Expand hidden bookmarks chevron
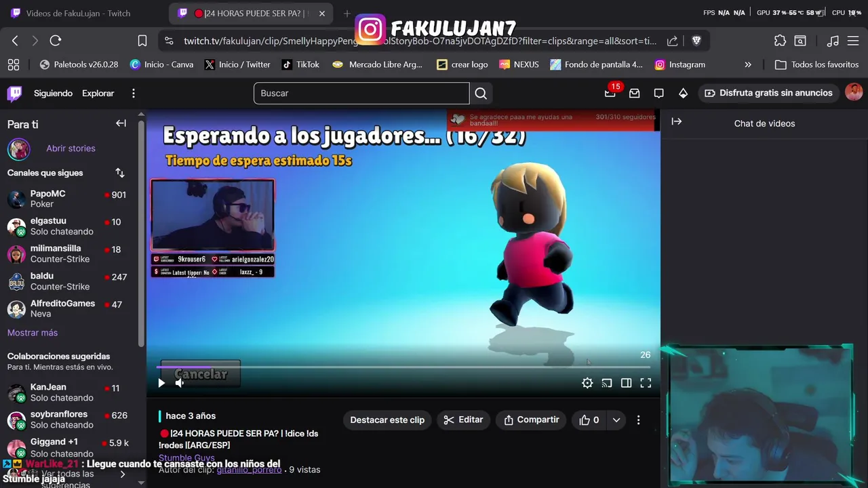Screen dimensions: 868x488 pos(748,65)
